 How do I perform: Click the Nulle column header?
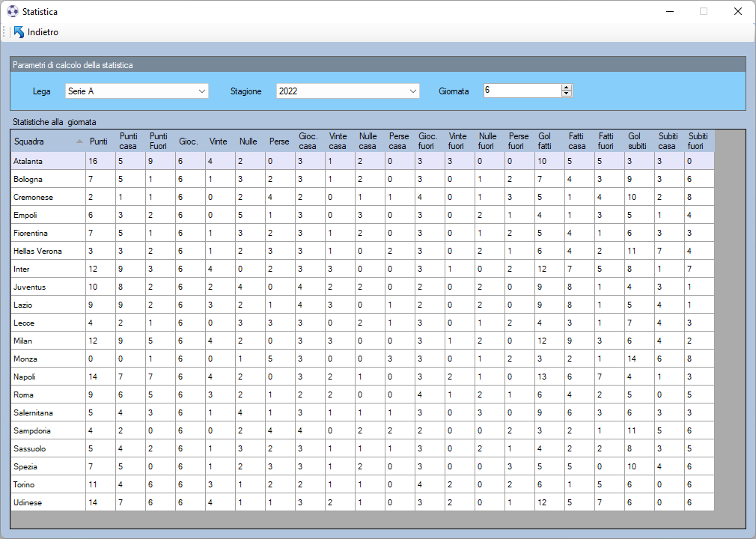click(x=250, y=141)
